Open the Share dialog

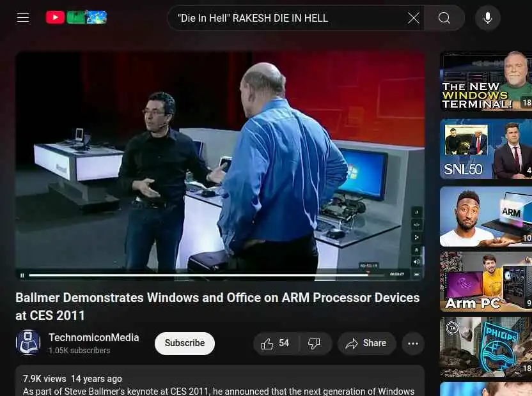(366, 344)
